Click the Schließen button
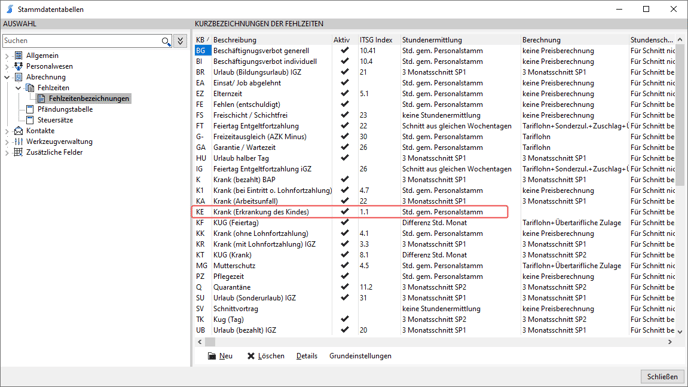The width and height of the screenshot is (688, 387). 662,376
